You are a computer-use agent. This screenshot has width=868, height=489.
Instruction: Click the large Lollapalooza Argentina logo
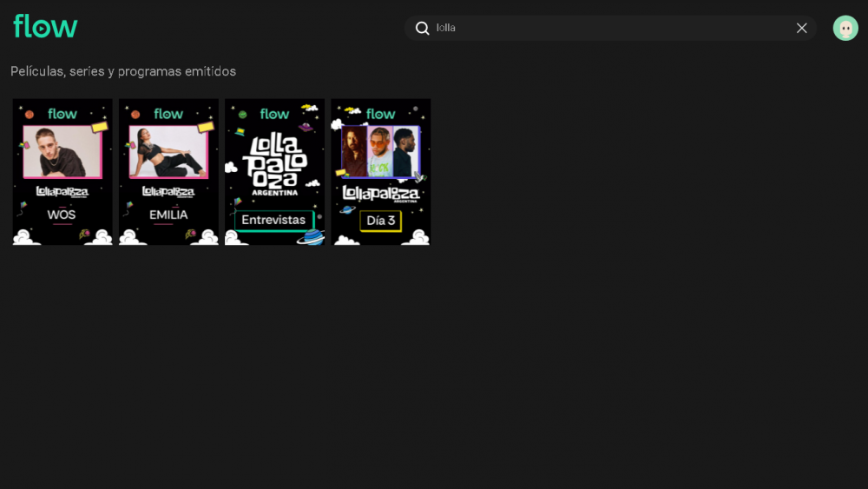point(274,162)
